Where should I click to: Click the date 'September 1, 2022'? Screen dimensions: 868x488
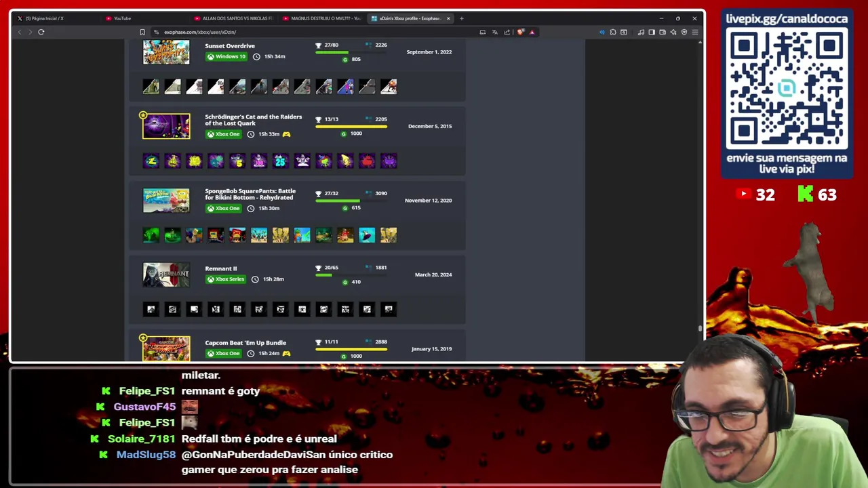click(429, 52)
